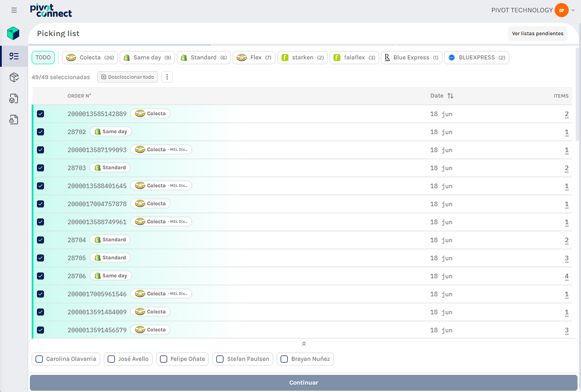Click Standard badge on order 28704
The image size is (581, 392).
point(110,239)
